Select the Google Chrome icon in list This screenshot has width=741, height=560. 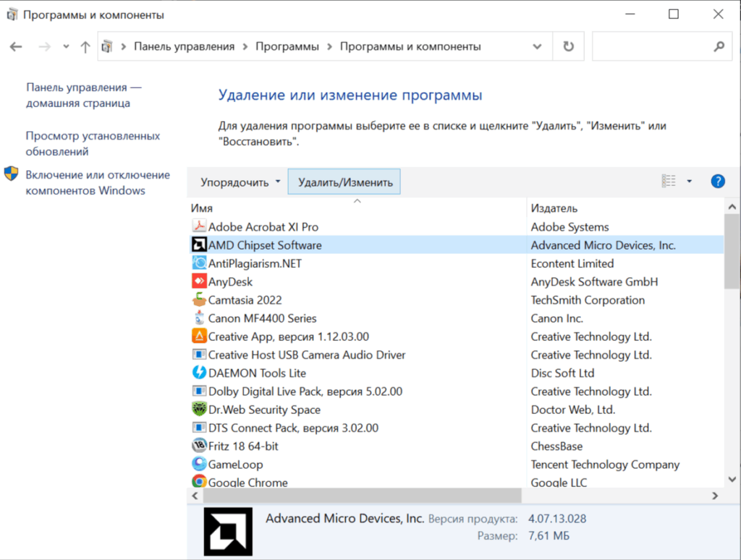[199, 482]
